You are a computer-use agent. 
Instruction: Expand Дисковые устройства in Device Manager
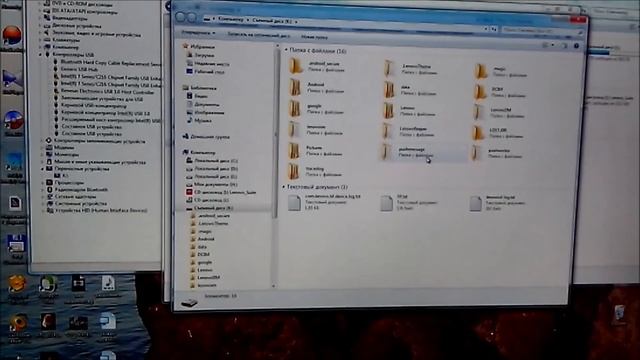40,26
